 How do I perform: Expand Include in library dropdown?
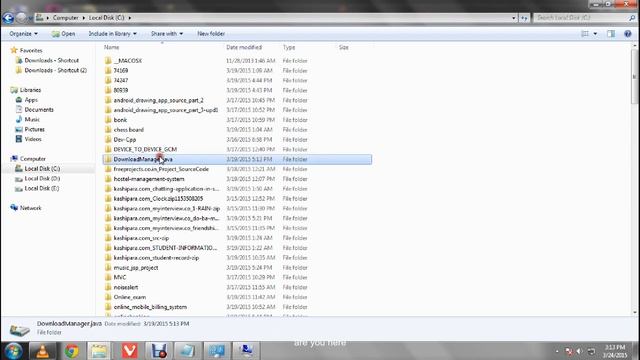pos(112,34)
